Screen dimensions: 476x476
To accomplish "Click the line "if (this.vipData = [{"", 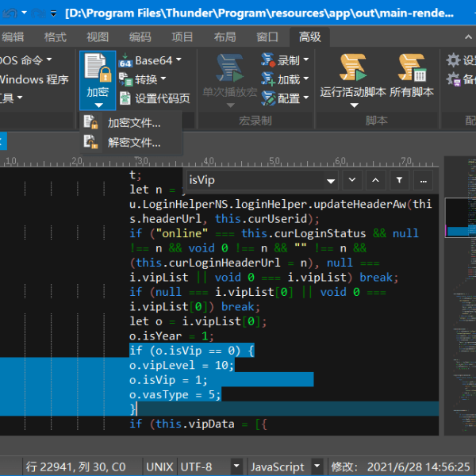I will [198, 424].
